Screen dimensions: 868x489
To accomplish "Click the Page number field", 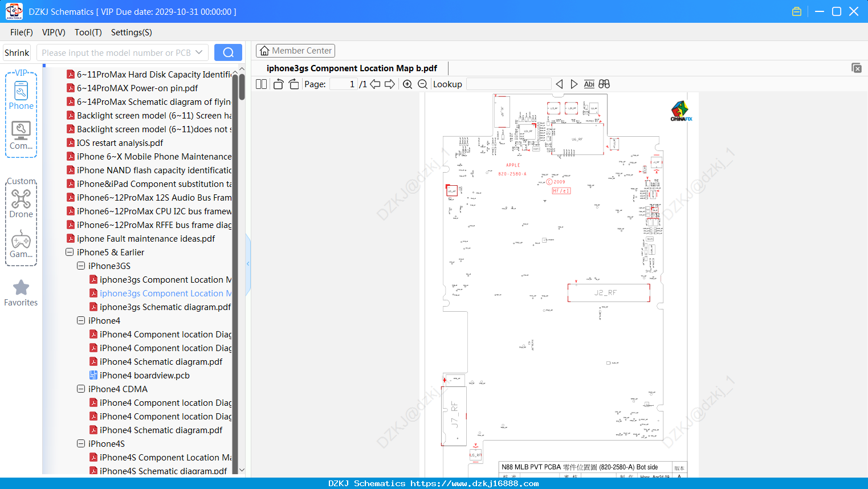I will [344, 84].
